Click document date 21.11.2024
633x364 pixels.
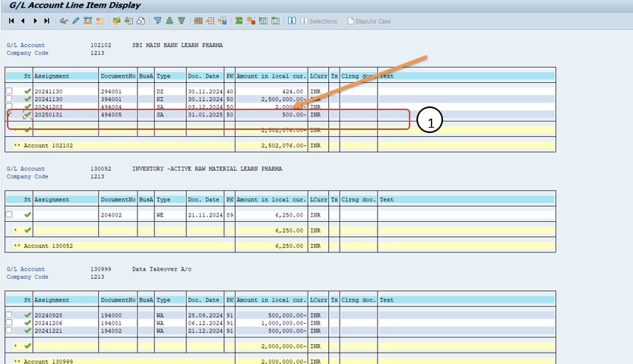205,215
